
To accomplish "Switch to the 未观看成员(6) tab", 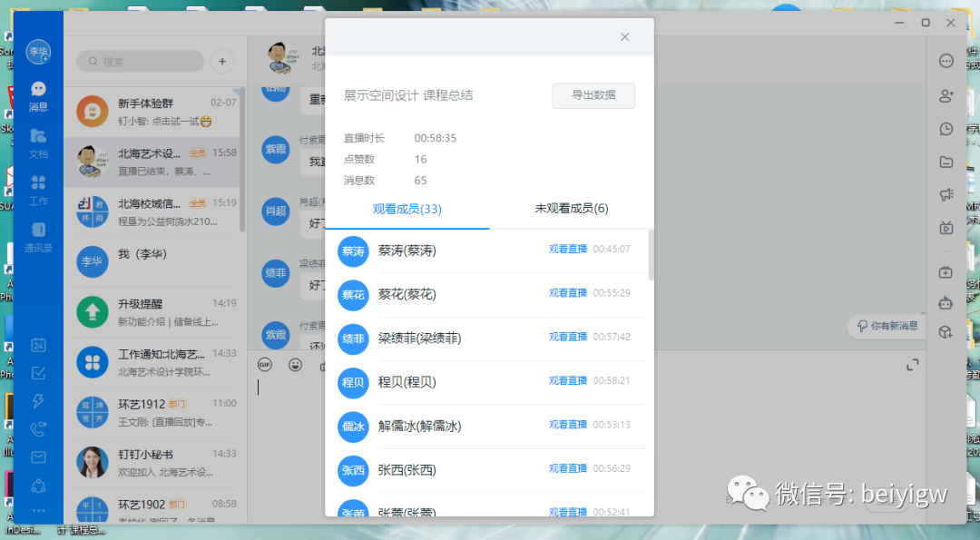I will tap(572, 209).
